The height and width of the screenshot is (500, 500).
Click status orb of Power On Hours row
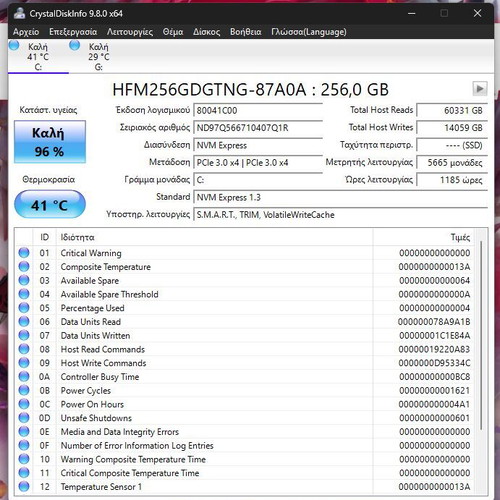(24, 404)
